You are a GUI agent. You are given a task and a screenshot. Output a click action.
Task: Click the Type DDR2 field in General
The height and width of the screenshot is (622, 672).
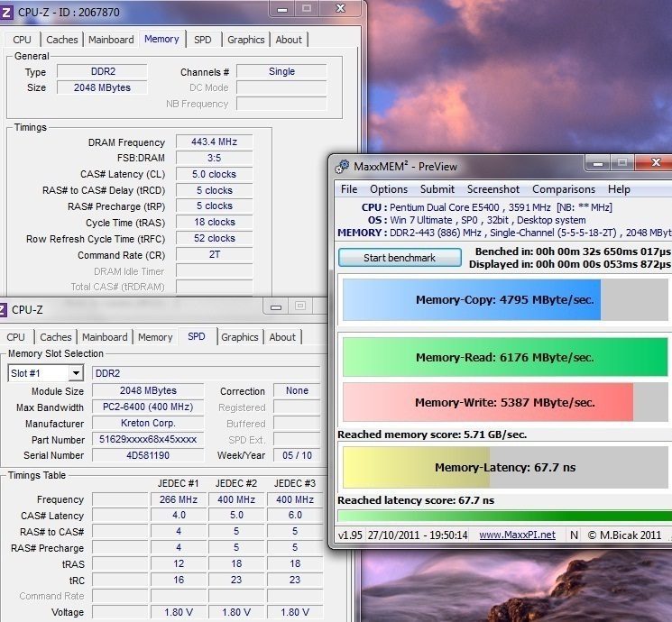[103, 71]
